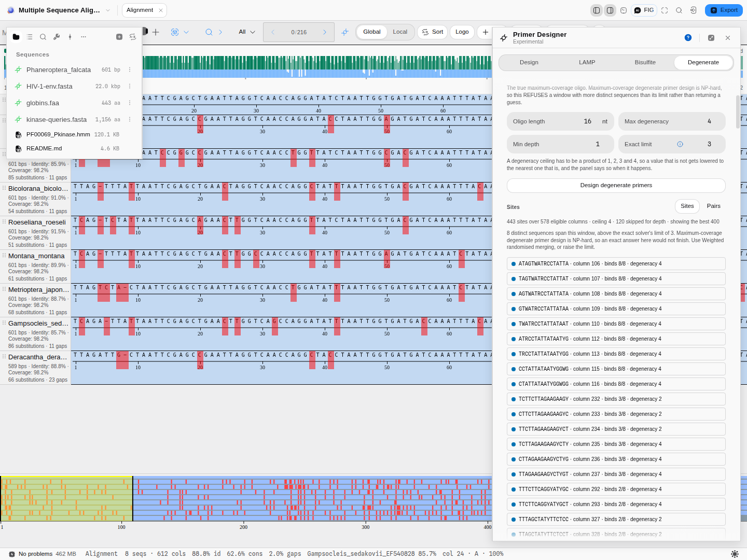747x560 pixels.
Task: Open the Multiple Sequence Alignment title dropdown
Action: click(x=108, y=10)
